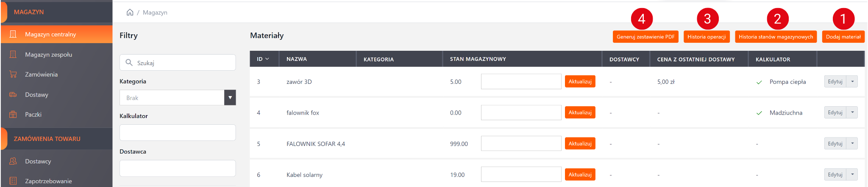Click stock quantity field for FALOWNIK SOFAR 4,4
Image resolution: width=868 pixels, height=187 pixels.
(x=521, y=144)
